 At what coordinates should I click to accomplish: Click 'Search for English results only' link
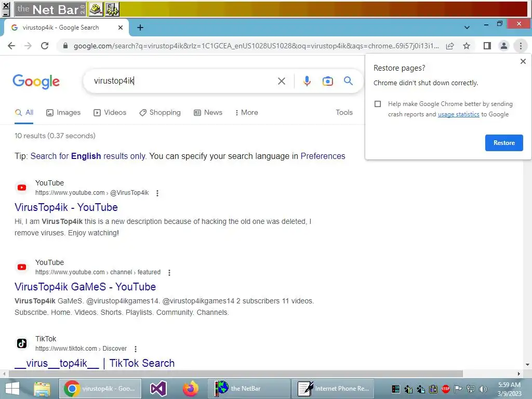tap(88, 156)
